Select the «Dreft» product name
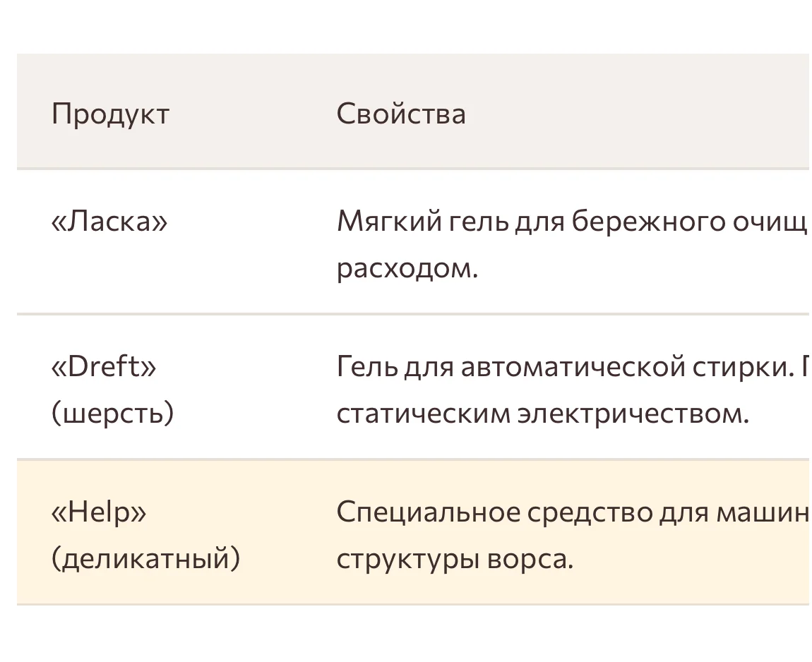The image size is (812, 662). click(104, 366)
